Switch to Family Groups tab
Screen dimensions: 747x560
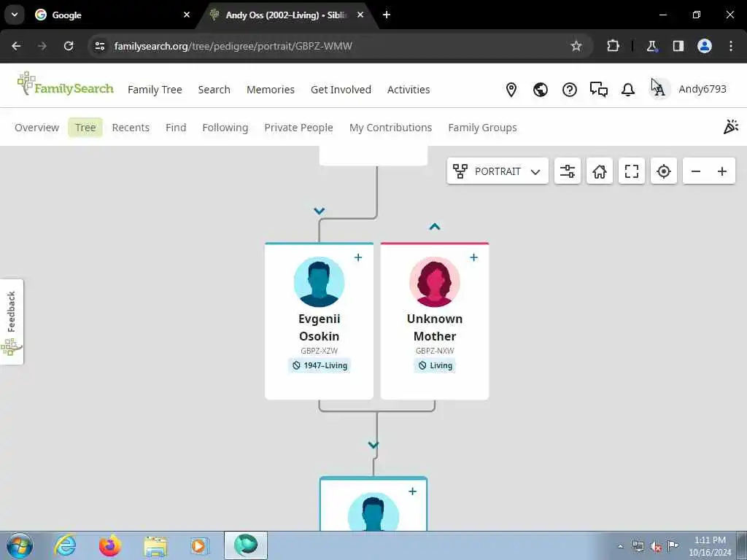tap(482, 128)
